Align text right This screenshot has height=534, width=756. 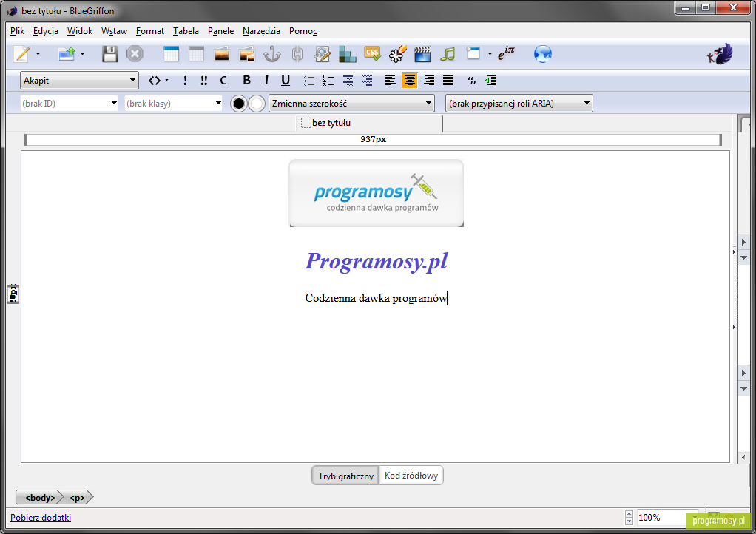428,81
